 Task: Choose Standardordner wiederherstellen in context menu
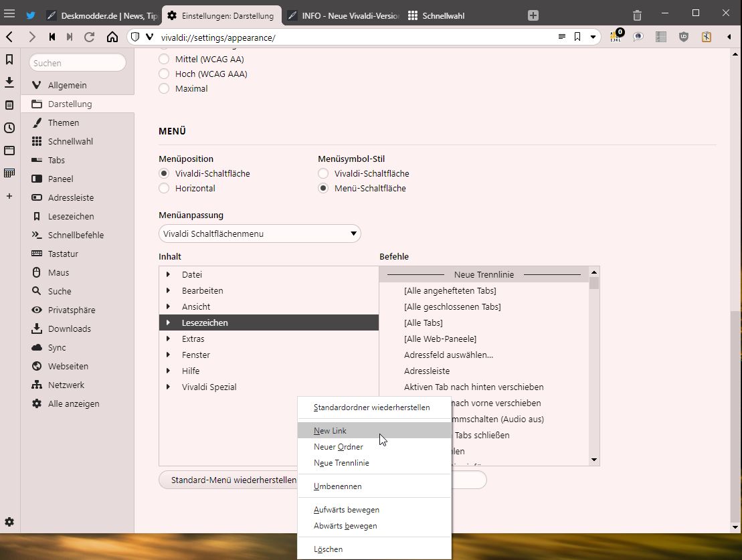click(x=374, y=407)
